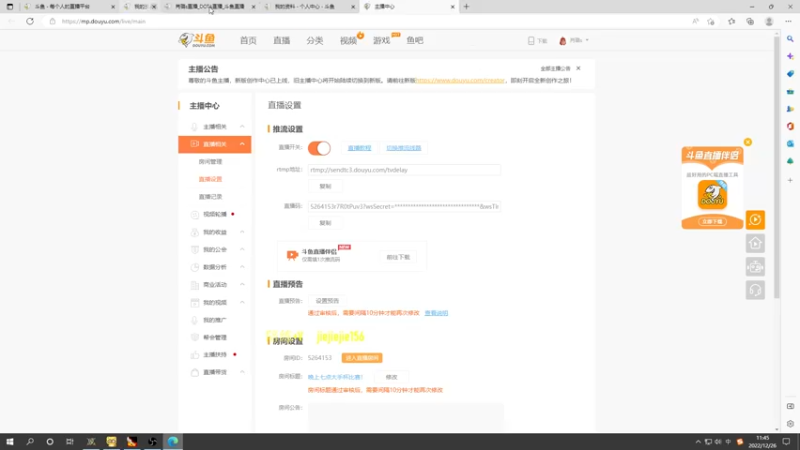Click the Edge sidebar search icon
Screen dimensions: 800x450
coord(790,39)
